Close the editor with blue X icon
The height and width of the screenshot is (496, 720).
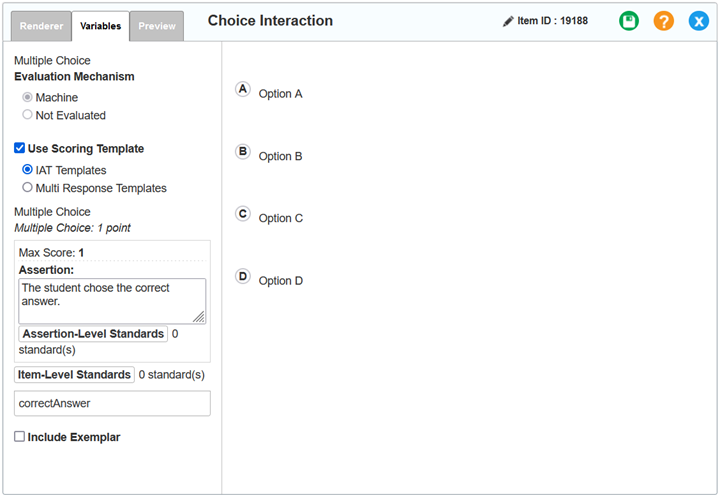click(698, 21)
